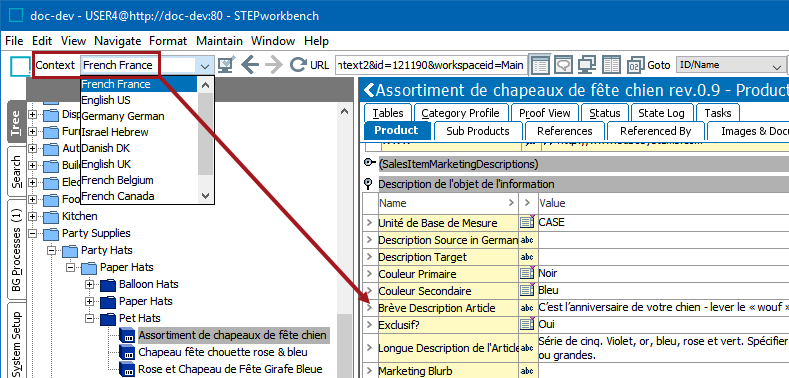Open the Goto ID/Name dropdown
This screenshot has width=789, height=378.
776,65
